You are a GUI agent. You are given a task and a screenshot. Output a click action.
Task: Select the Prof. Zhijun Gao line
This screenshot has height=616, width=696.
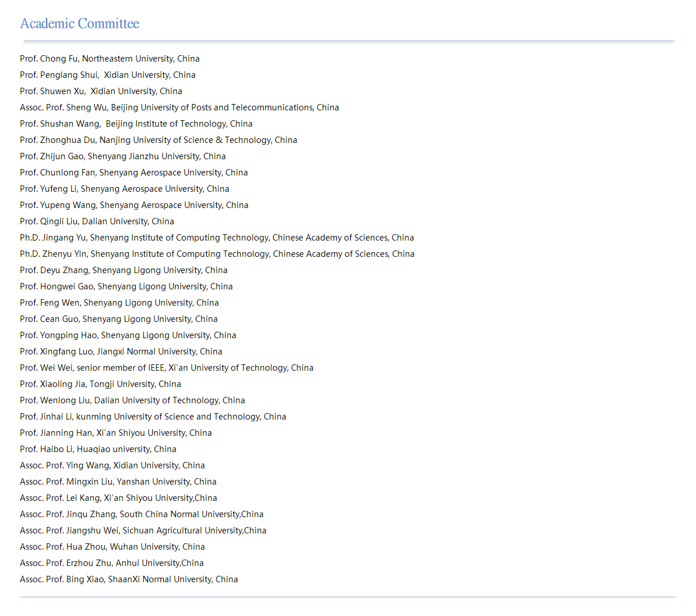(123, 156)
